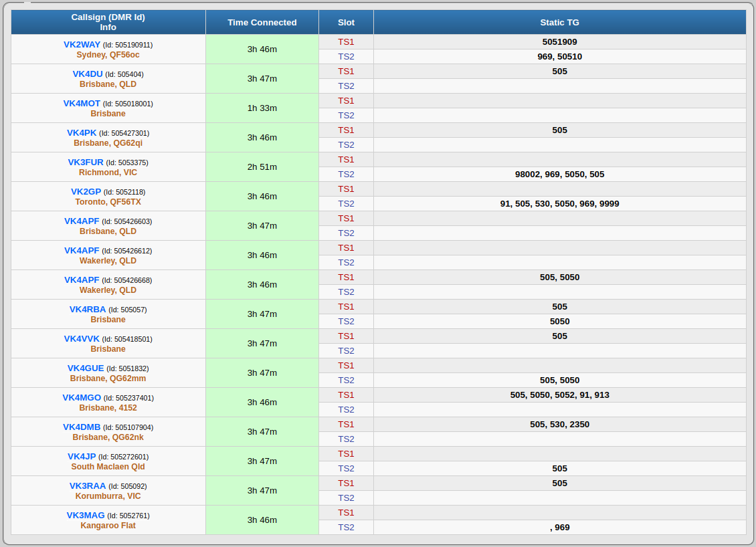756x547 pixels.
Task: Click the Static TG column header
Action: [x=559, y=23]
